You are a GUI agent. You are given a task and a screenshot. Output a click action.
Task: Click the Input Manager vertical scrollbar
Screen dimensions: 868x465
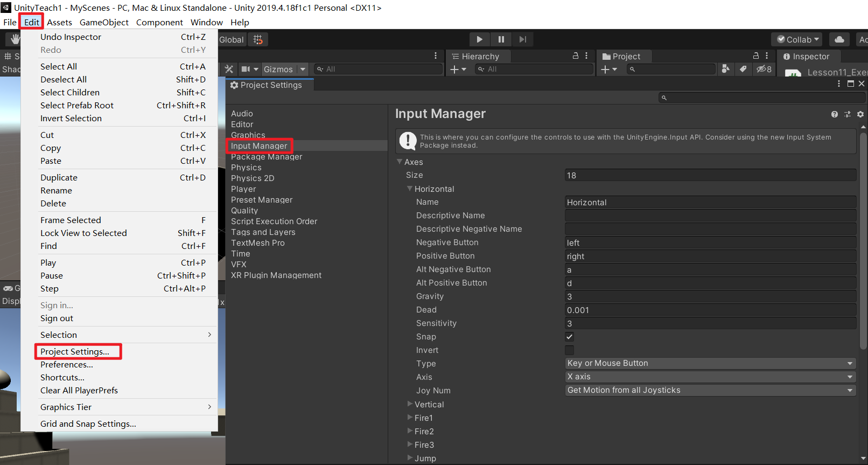pos(864,240)
